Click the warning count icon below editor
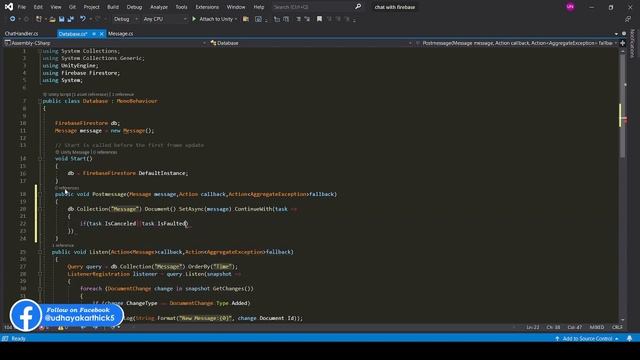 pyautogui.click(x=61, y=327)
